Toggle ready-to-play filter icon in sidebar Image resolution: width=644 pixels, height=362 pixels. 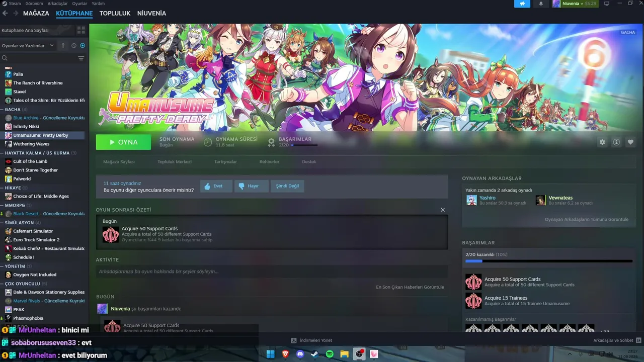pos(83,45)
